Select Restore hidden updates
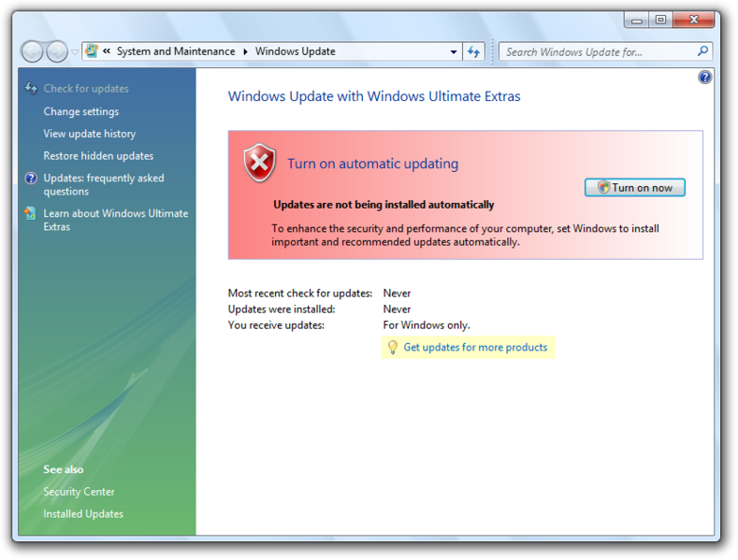The image size is (738, 560). (98, 156)
